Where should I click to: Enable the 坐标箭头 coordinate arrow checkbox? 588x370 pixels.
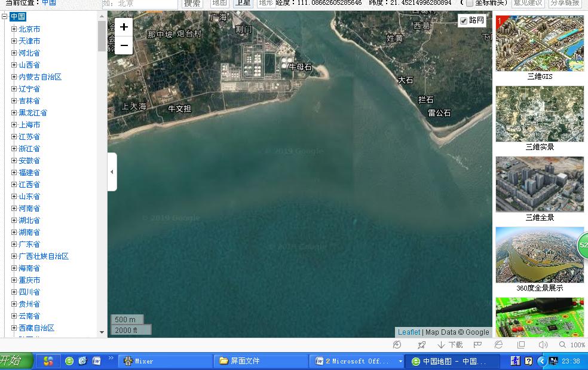point(470,3)
